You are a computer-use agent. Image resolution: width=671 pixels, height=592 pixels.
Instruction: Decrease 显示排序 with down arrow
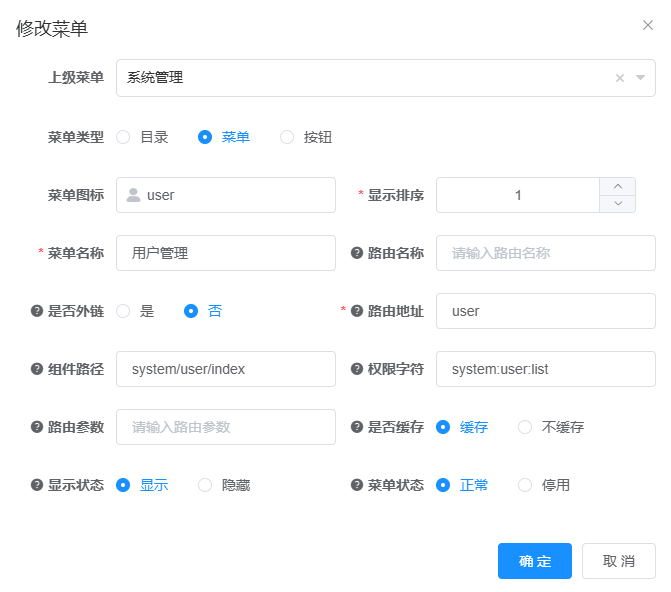coord(618,204)
